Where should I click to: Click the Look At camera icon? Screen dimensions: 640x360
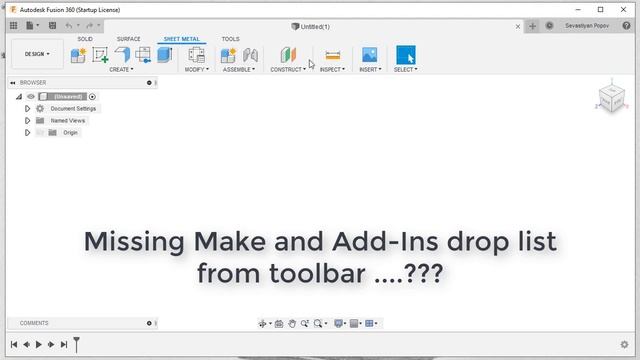(279, 324)
